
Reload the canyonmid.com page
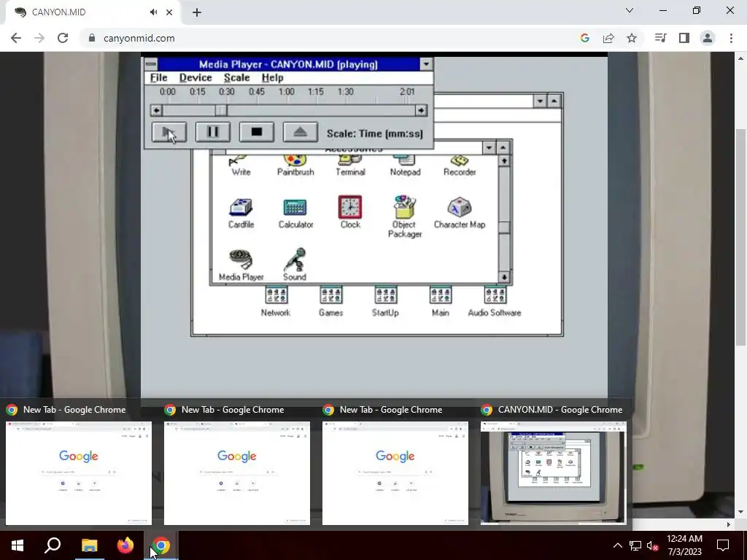[63, 38]
